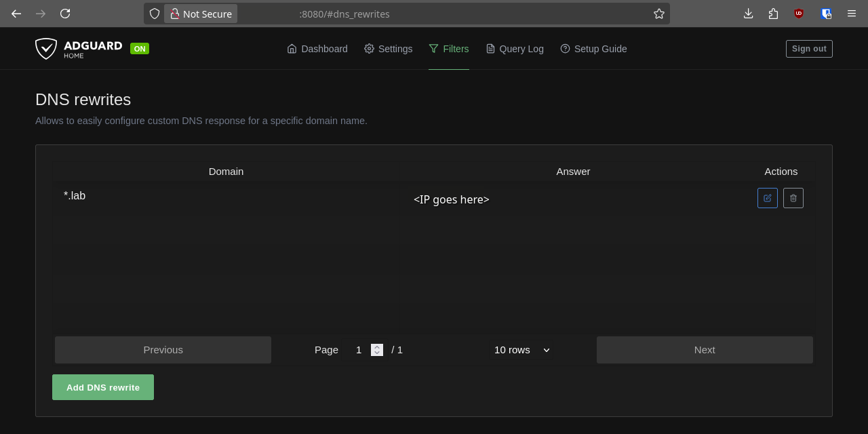Open the browser extensions puzzle icon
This screenshot has width=868, height=434.
(x=773, y=14)
